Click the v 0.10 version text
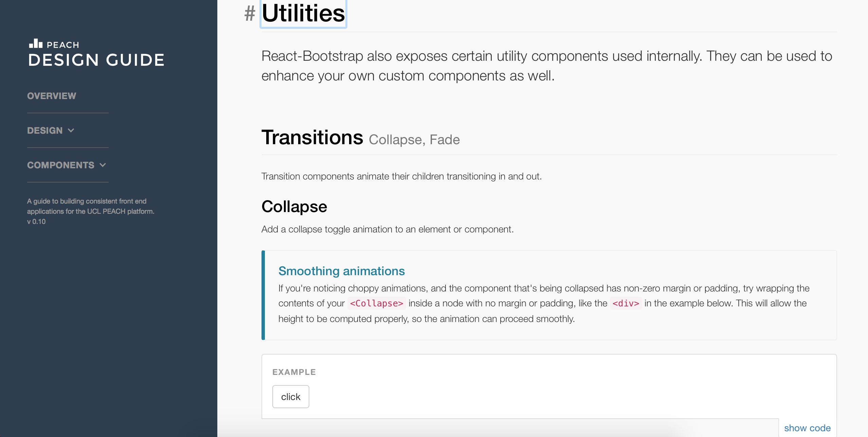This screenshot has width=868, height=437. click(36, 222)
